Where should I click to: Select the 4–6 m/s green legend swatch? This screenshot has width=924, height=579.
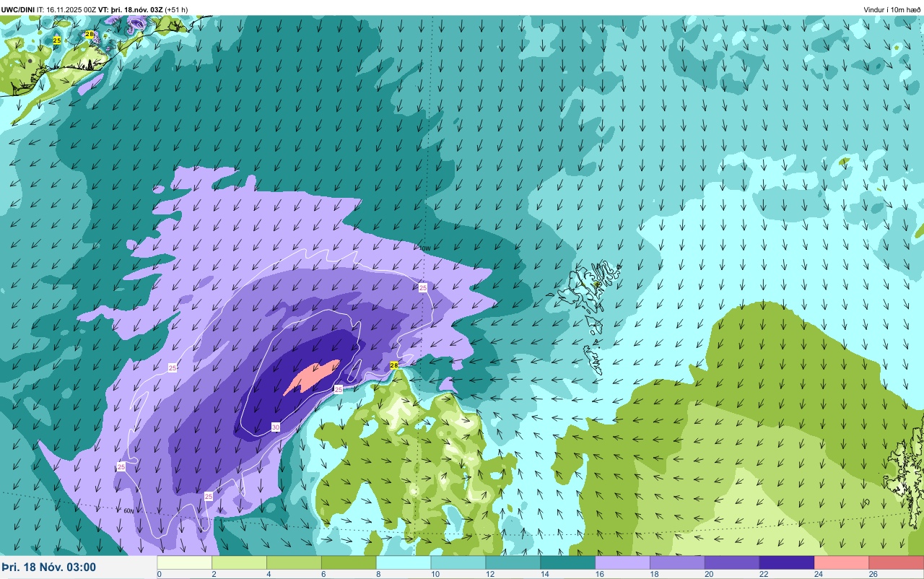coord(295,563)
